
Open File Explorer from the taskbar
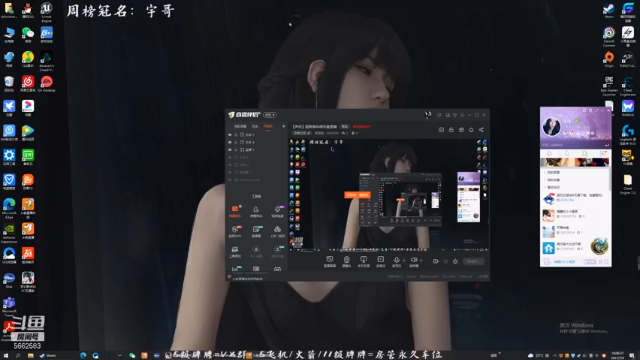[30, 356]
